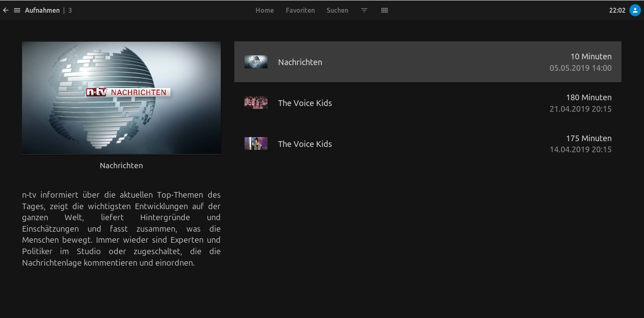This screenshot has height=318, width=644.
Task: Click the 14.04.2019 20:15 date text
Action: pos(581,149)
